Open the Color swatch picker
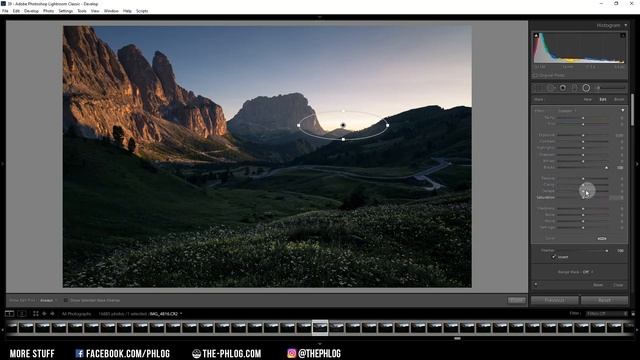This screenshot has height=360, width=640. pyautogui.click(x=602, y=238)
